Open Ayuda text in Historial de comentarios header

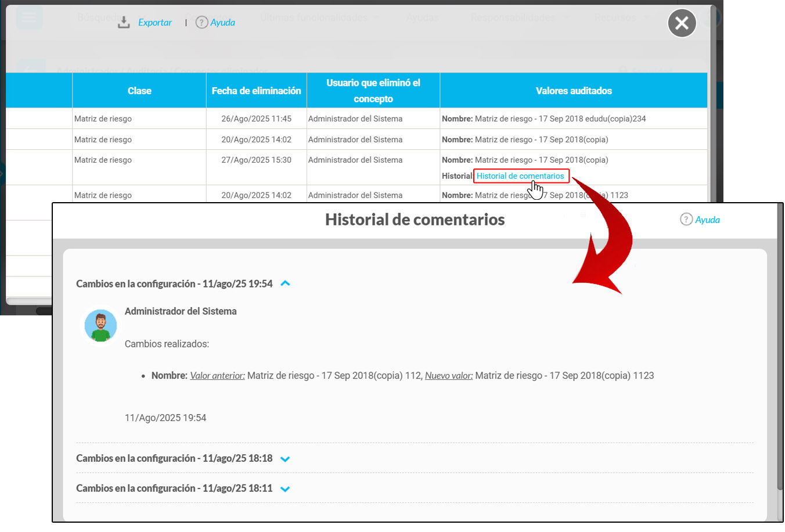[707, 220]
